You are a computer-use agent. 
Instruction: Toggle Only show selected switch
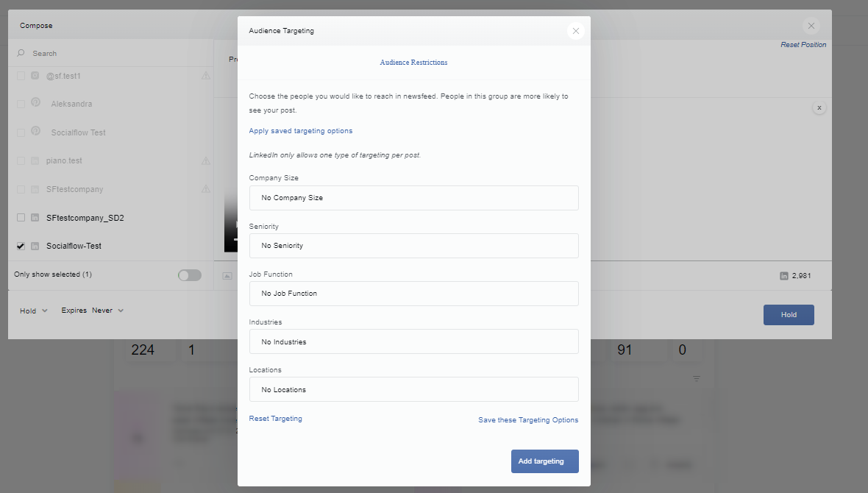[x=189, y=275]
